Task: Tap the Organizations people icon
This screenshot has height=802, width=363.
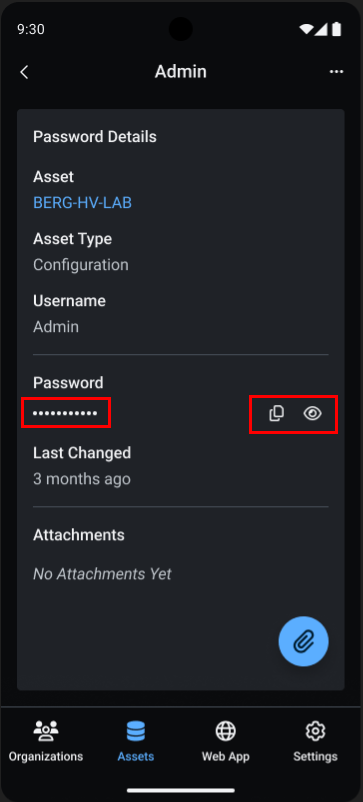Action: pos(46,731)
